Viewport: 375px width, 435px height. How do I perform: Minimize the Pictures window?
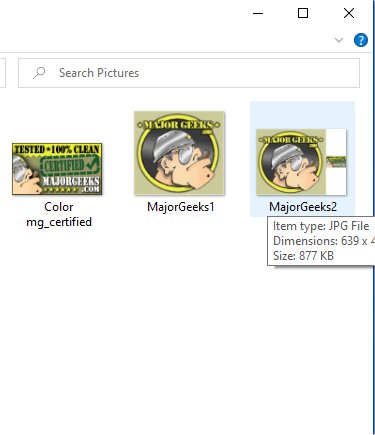tap(258, 13)
